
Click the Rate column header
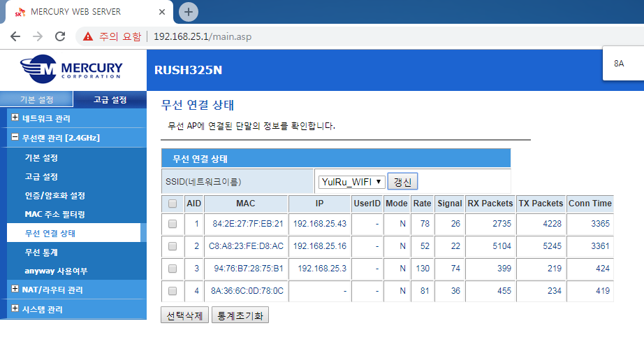422,204
